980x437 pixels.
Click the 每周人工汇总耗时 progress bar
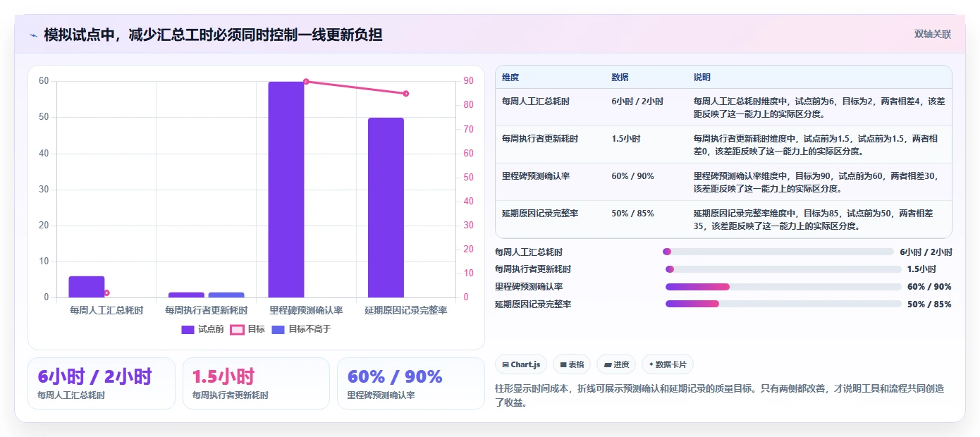pyautogui.click(x=778, y=252)
